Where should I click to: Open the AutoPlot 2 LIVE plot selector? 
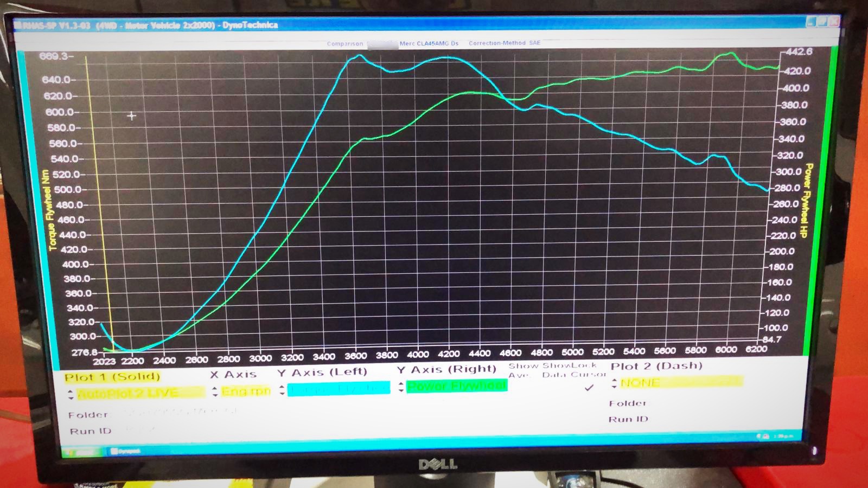click(x=140, y=393)
